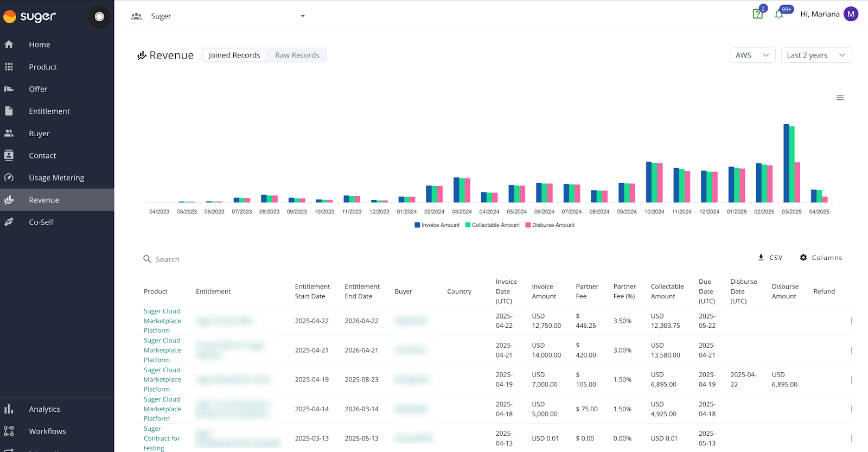868x452 pixels.
Task: Switch to the Joined Records tab
Action: click(x=234, y=55)
